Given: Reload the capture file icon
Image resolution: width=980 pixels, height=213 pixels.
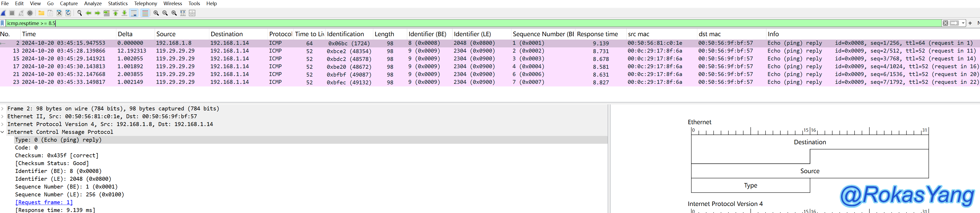Looking at the screenshot, I should click(68, 13).
